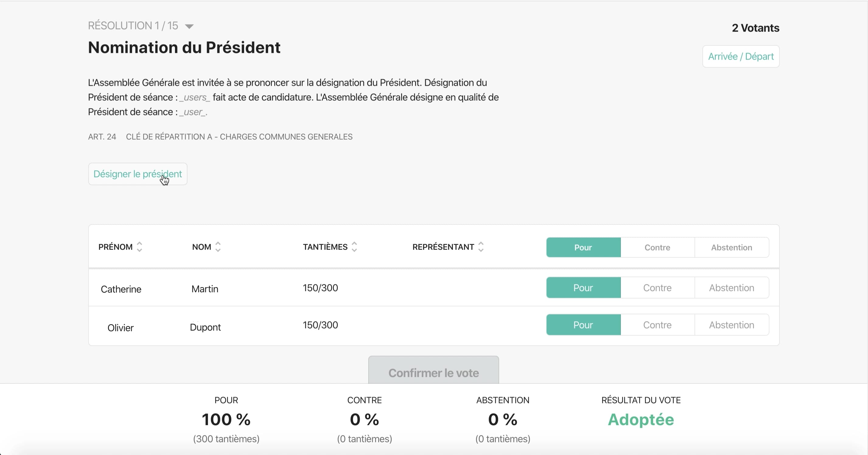Select Abstention for Catherine Martin
The height and width of the screenshot is (455, 868).
[x=732, y=288]
